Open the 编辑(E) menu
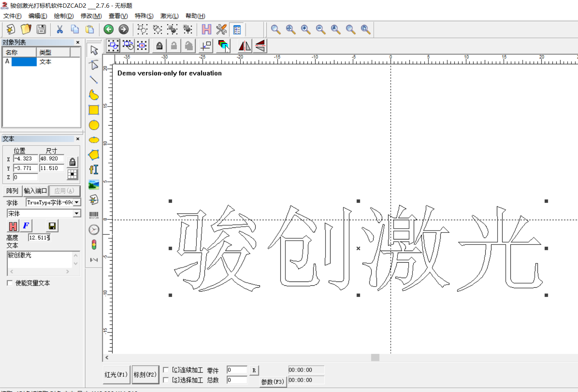The image size is (578, 392). click(x=38, y=16)
